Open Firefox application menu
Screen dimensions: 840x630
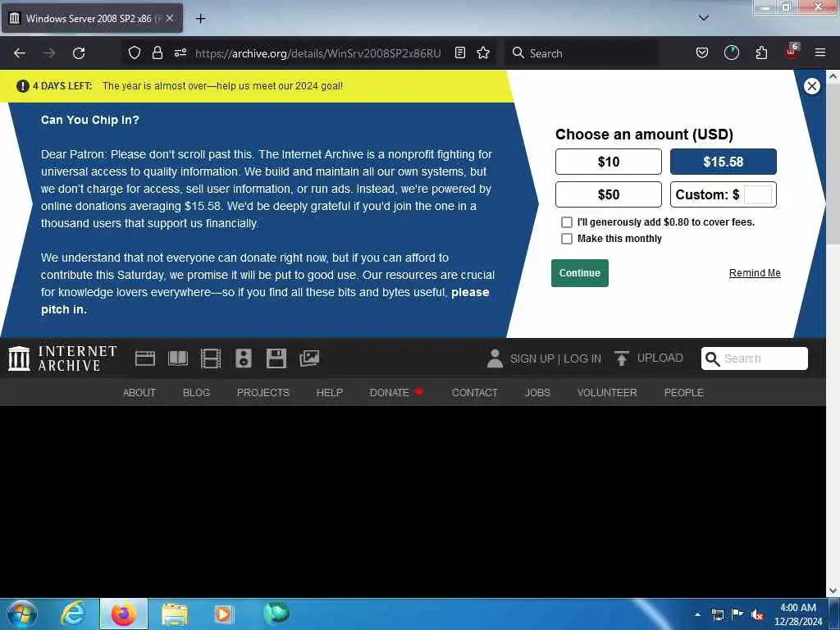pyautogui.click(x=819, y=52)
